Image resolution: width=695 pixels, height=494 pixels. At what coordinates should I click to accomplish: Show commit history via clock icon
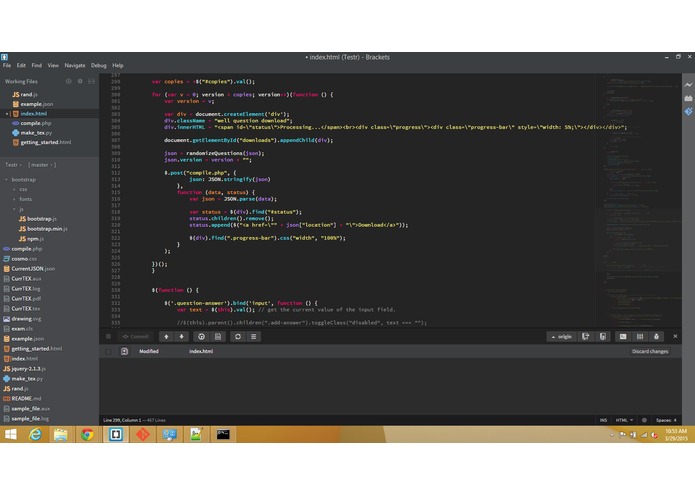point(201,337)
